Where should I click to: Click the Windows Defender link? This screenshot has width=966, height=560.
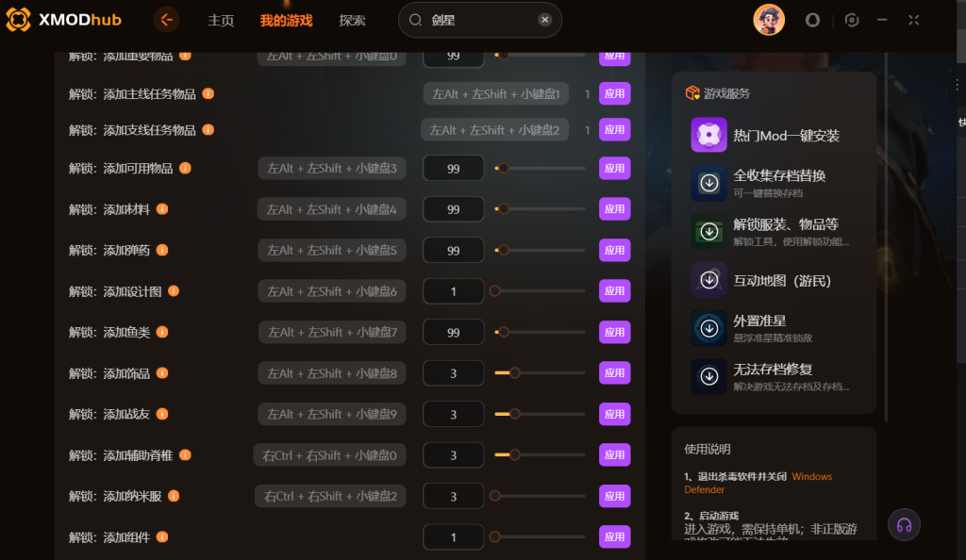(x=758, y=483)
